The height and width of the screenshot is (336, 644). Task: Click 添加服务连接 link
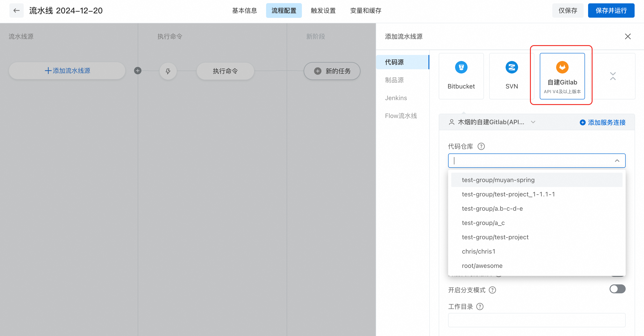602,122
